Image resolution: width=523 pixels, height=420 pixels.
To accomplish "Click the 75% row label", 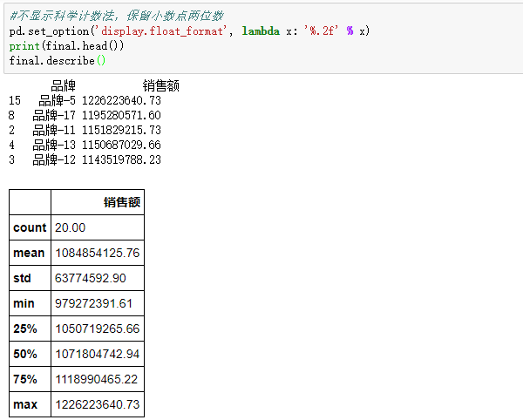I will (x=25, y=379).
